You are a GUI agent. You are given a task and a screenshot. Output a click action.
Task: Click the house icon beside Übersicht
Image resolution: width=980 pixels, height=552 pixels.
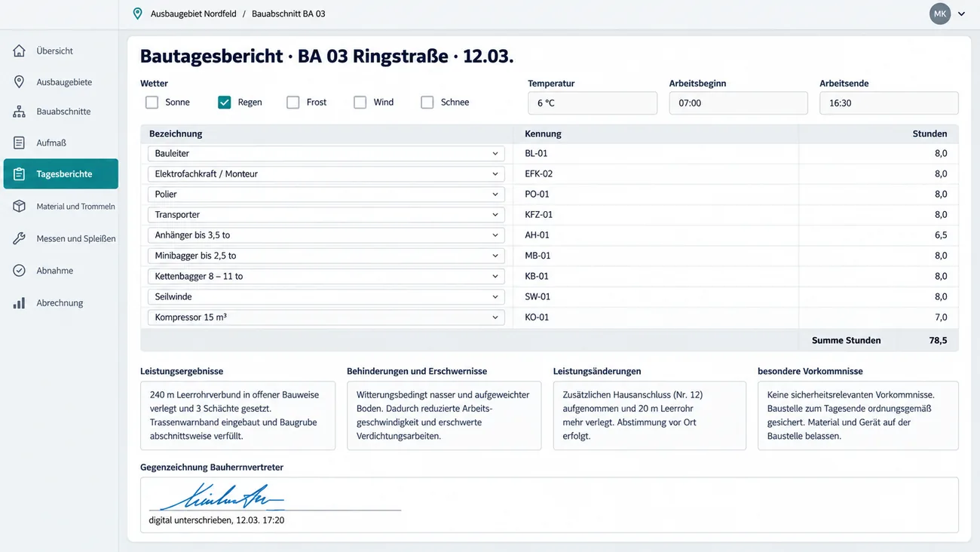pos(20,51)
